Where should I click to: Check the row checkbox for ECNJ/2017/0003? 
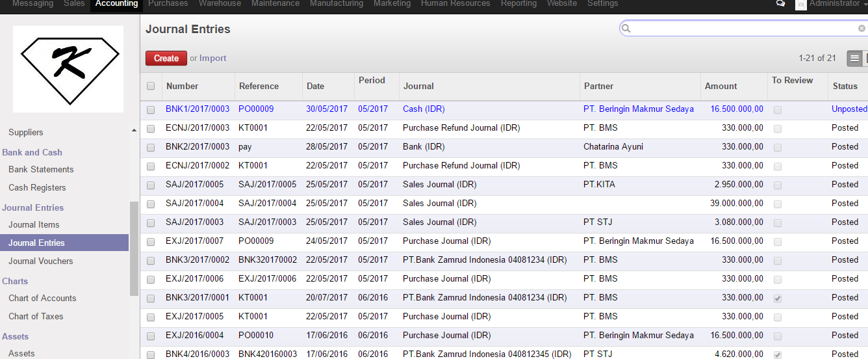151,129
